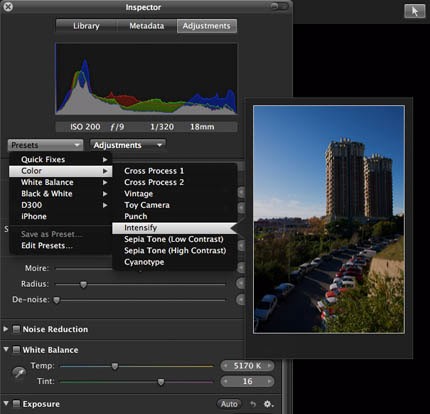Apply Sepia Tone (High Contrast) preset
Image resolution: width=430 pixels, height=414 pixels.
coord(175,250)
